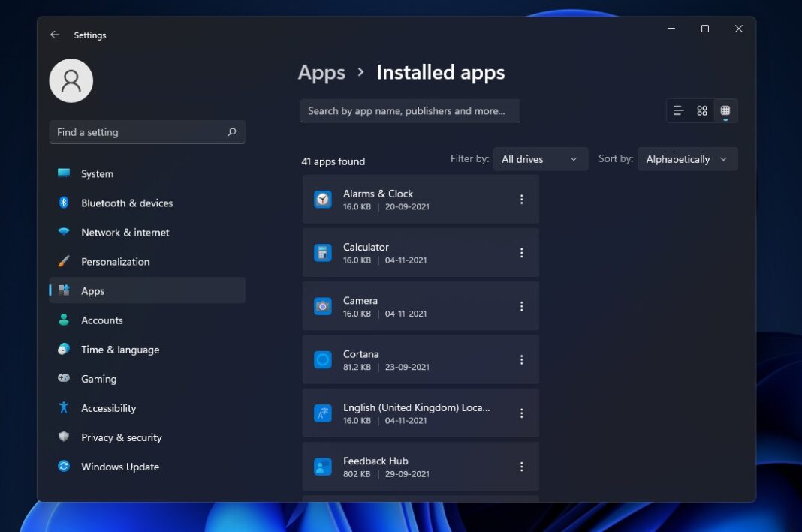Open more options for Feedback Hub
The image size is (802, 532).
pos(521,466)
